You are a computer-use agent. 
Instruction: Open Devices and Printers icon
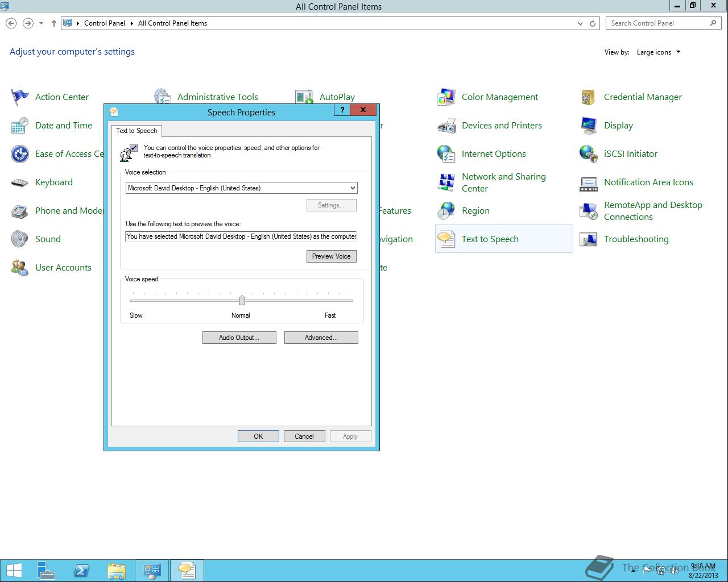[x=446, y=126]
